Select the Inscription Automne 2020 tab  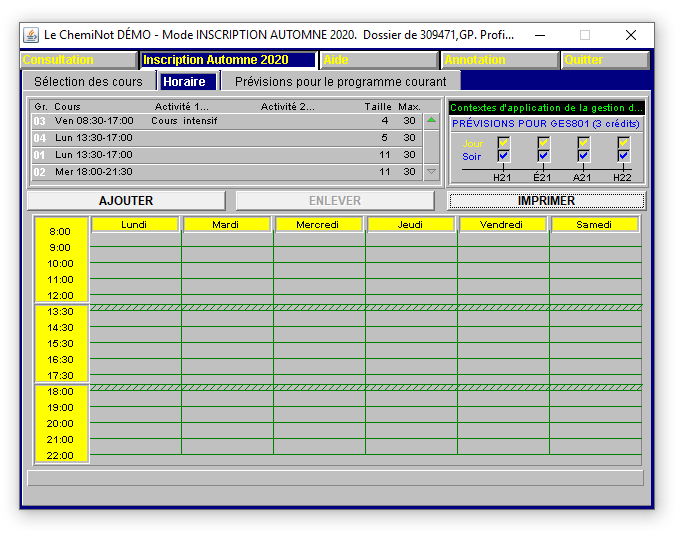point(229,60)
